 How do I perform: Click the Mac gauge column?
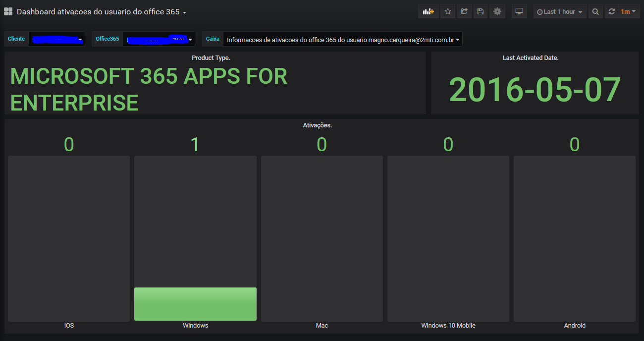point(322,238)
